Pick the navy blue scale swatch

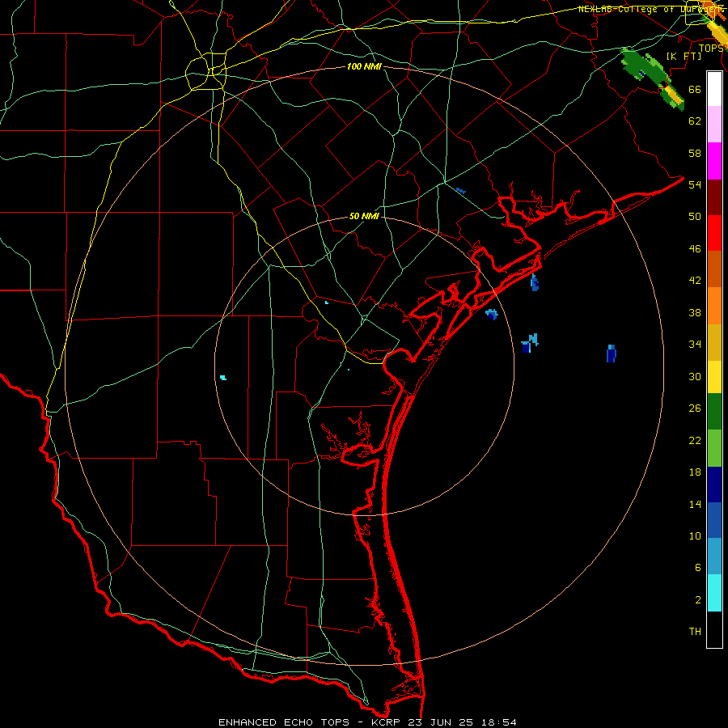click(x=714, y=485)
